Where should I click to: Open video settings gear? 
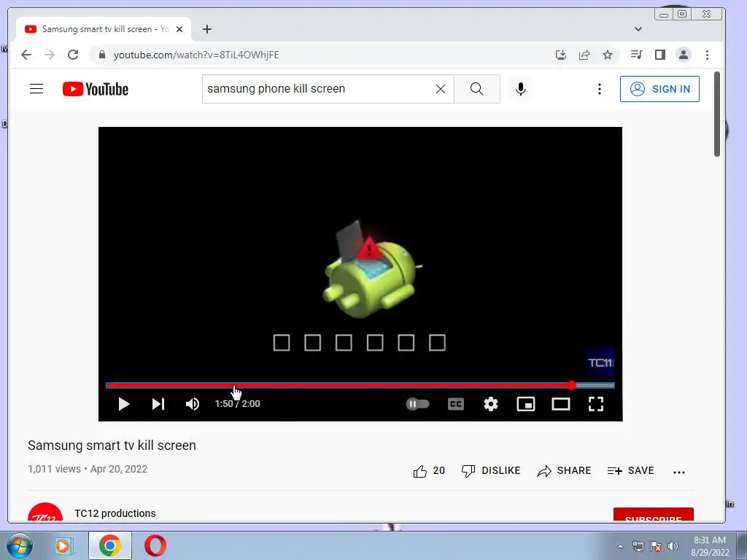click(491, 404)
